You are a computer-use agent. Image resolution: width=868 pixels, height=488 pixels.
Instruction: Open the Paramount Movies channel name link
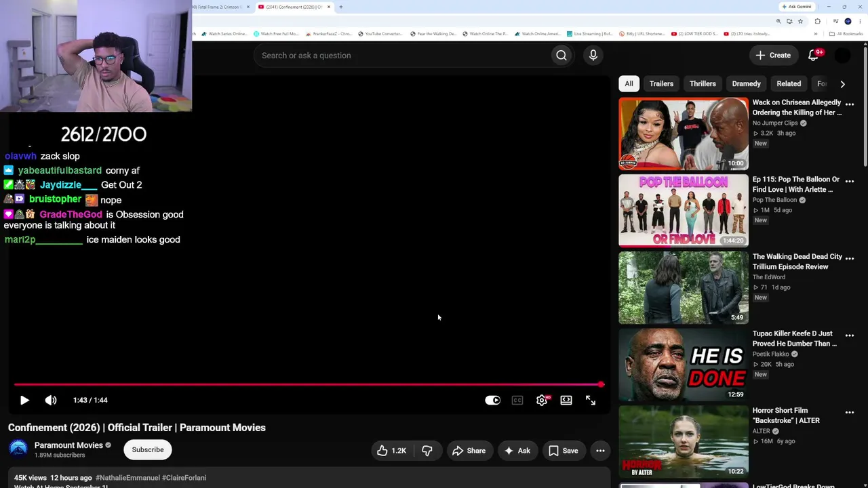68,445
